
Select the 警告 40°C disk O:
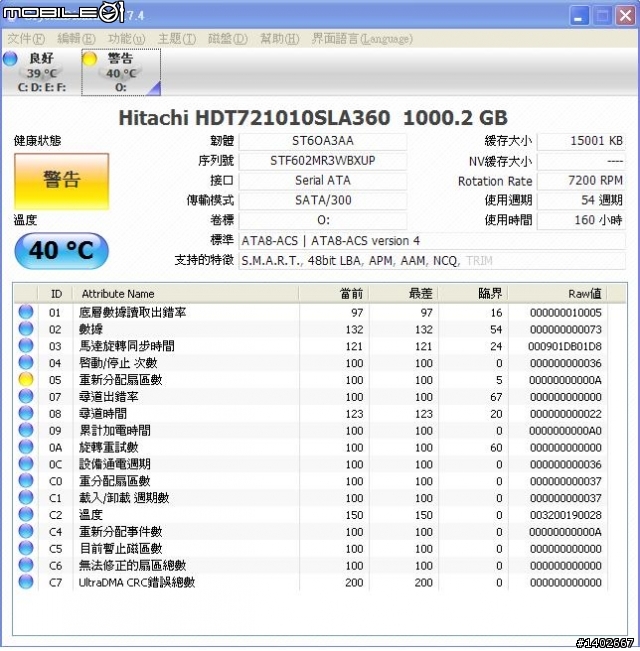click(x=121, y=72)
